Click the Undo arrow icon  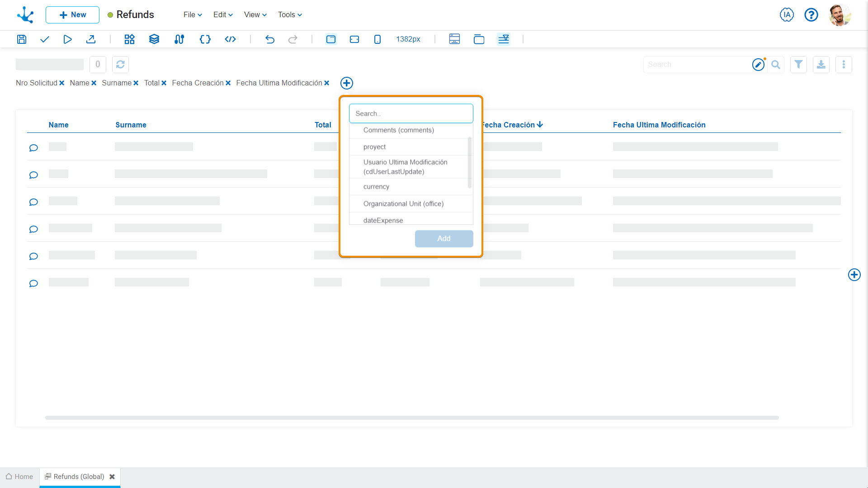tap(270, 39)
